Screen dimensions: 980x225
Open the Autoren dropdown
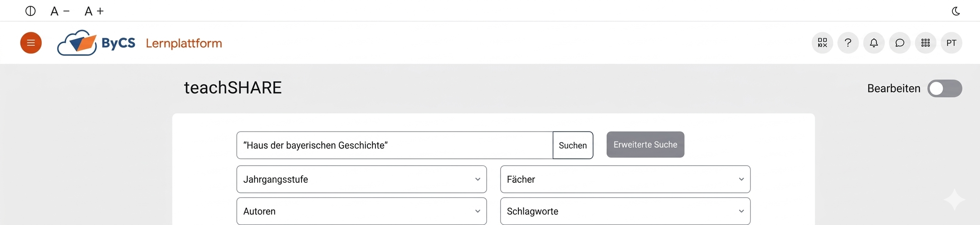[x=361, y=211]
